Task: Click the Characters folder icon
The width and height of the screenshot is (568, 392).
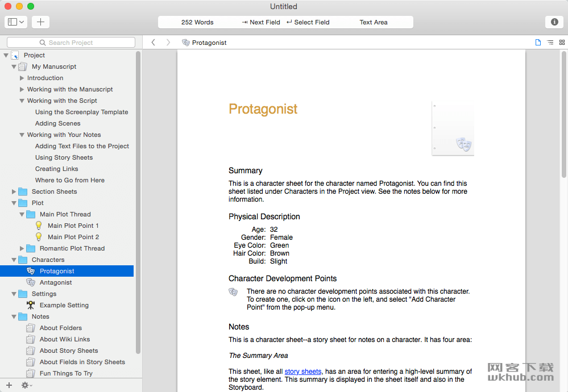Action: point(23,260)
